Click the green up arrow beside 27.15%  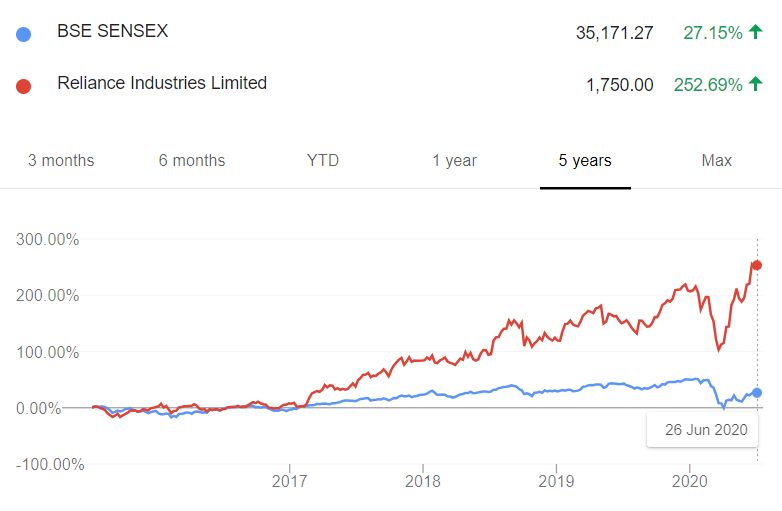[756, 32]
